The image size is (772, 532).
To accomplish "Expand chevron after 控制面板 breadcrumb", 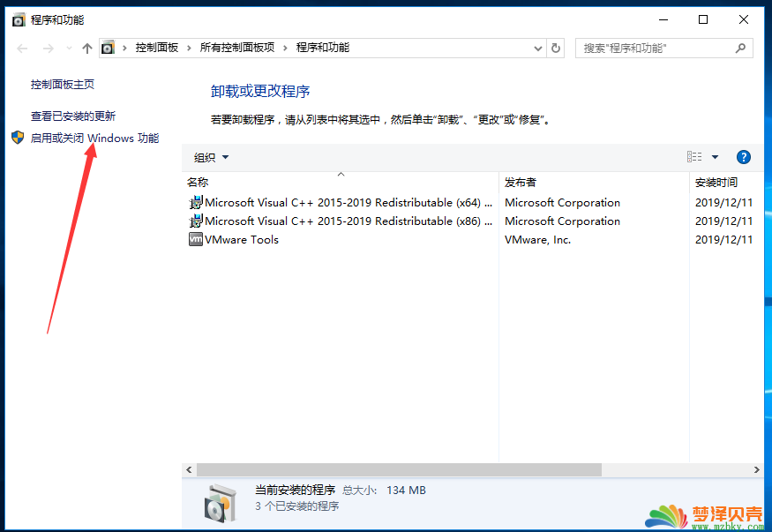I will pos(189,49).
